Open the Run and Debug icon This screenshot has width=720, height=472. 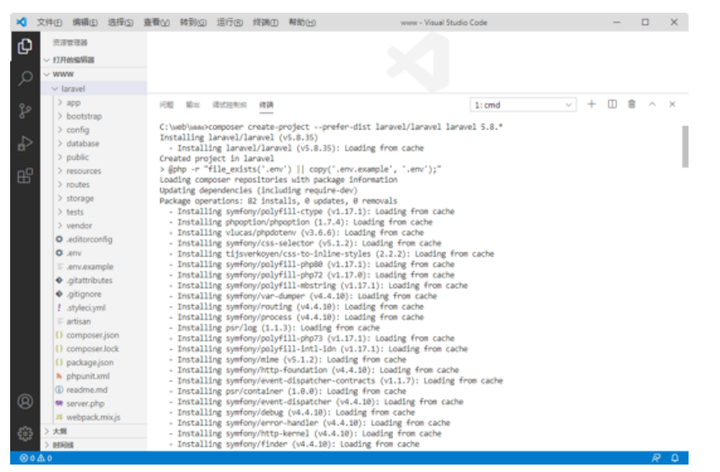click(x=25, y=143)
